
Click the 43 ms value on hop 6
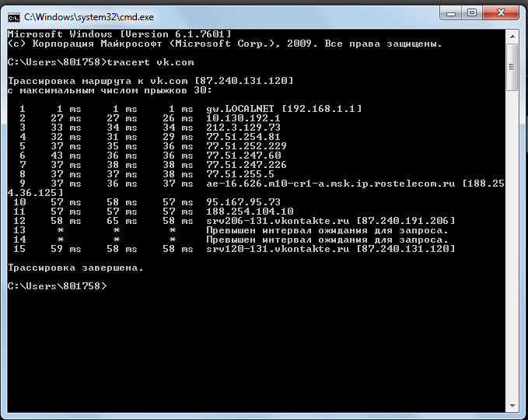point(66,156)
